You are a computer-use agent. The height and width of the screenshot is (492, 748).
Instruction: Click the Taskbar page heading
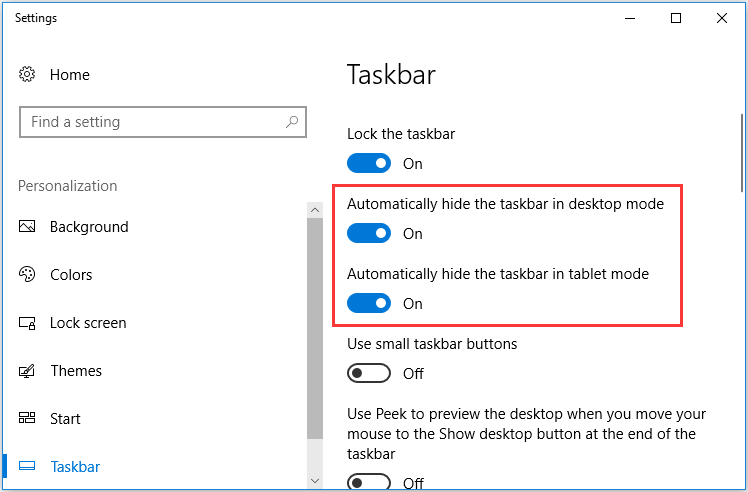(391, 75)
